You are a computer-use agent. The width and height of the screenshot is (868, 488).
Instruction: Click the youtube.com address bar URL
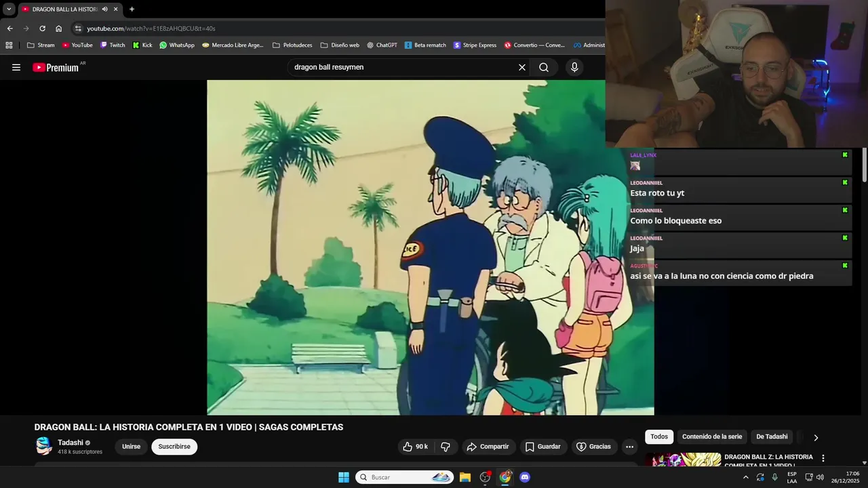[x=151, y=28]
